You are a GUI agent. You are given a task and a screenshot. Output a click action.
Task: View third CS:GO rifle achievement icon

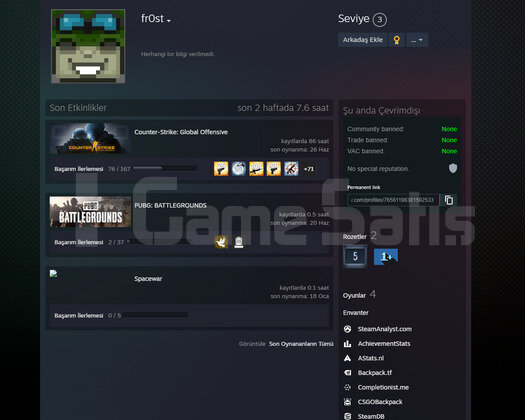pyautogui.click(x=256, y=168)
